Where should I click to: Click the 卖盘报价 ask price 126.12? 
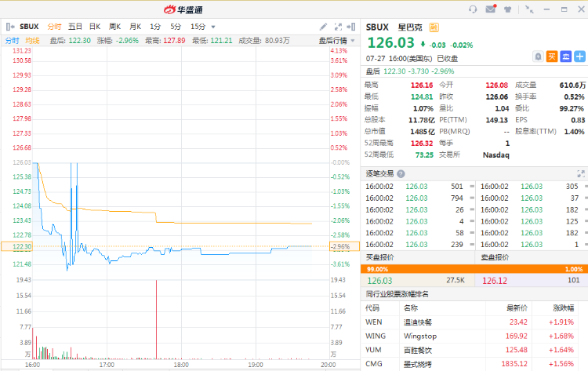495,281
